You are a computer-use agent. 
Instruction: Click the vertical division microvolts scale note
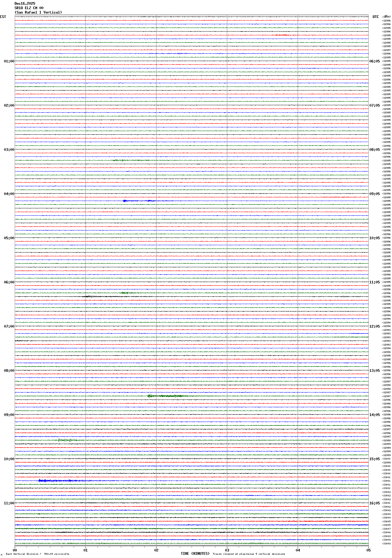37,554
